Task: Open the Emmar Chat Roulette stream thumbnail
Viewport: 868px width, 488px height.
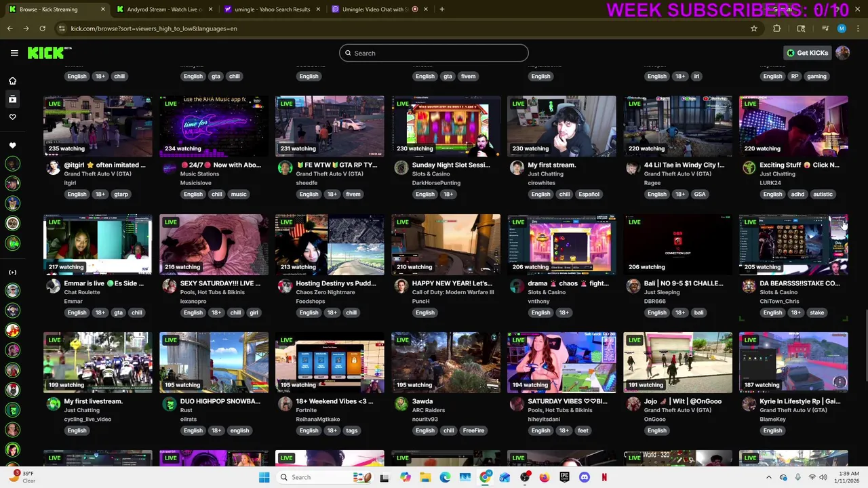Action: [98, 244]
